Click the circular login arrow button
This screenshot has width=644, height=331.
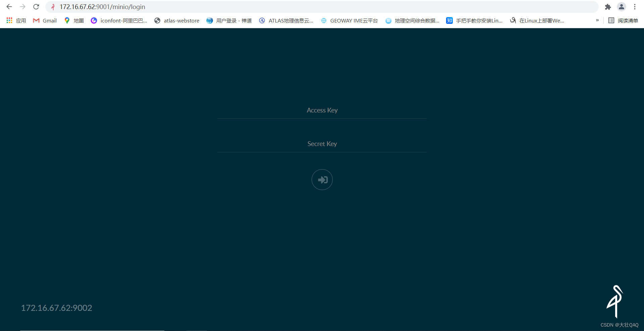click(x=322, y=180)
